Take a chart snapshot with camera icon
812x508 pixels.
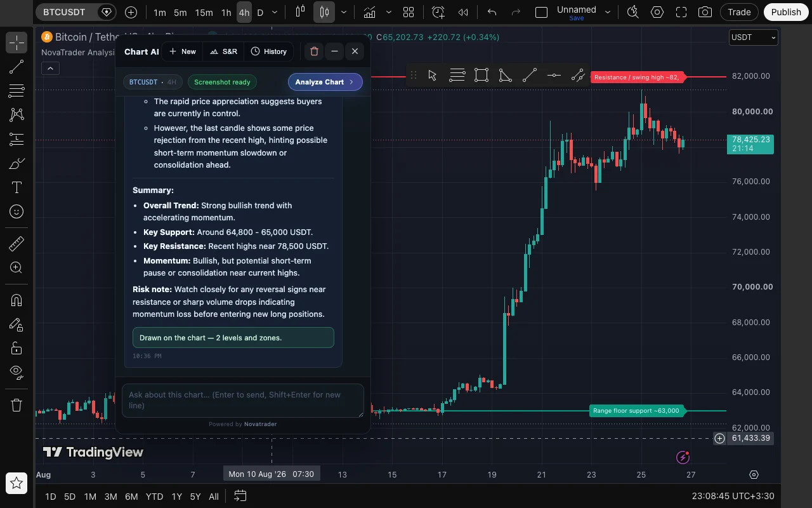click(705, 12)
